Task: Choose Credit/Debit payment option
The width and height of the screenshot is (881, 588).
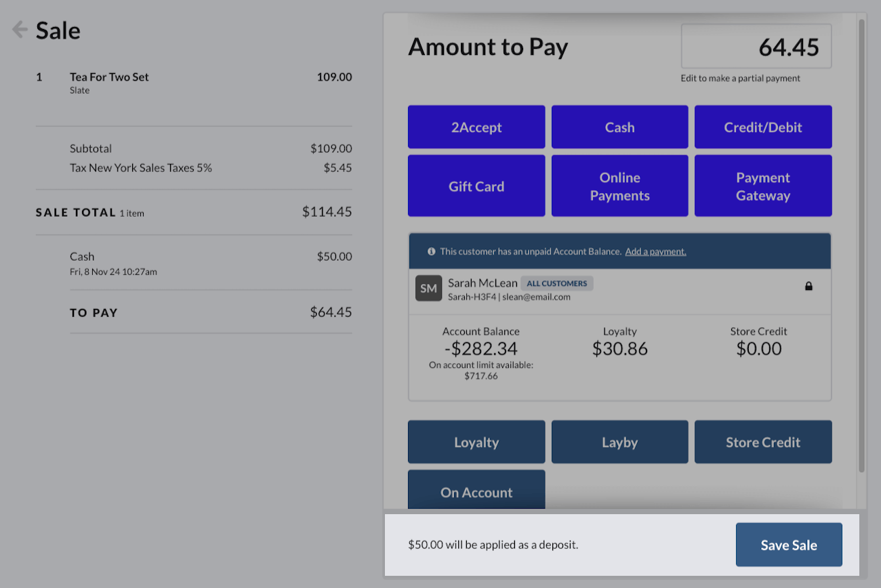Action: 763,127
